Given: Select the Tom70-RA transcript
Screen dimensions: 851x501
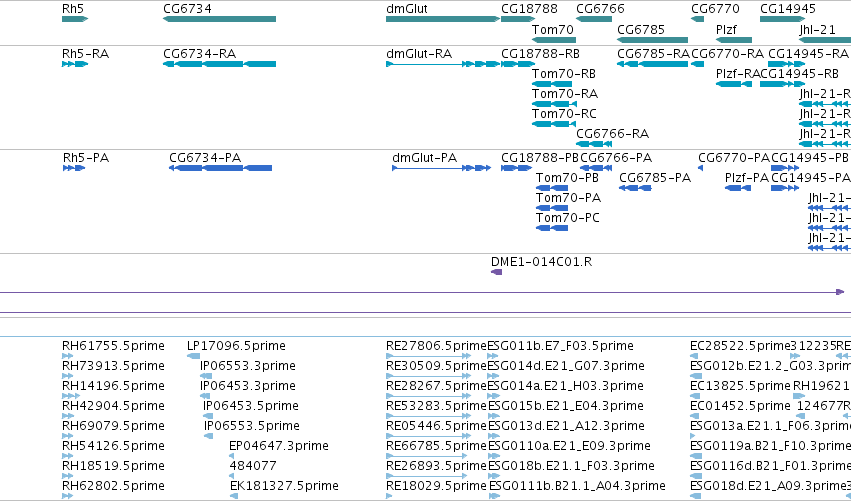Looking at the screenshot, I should [x=554, y=104].
